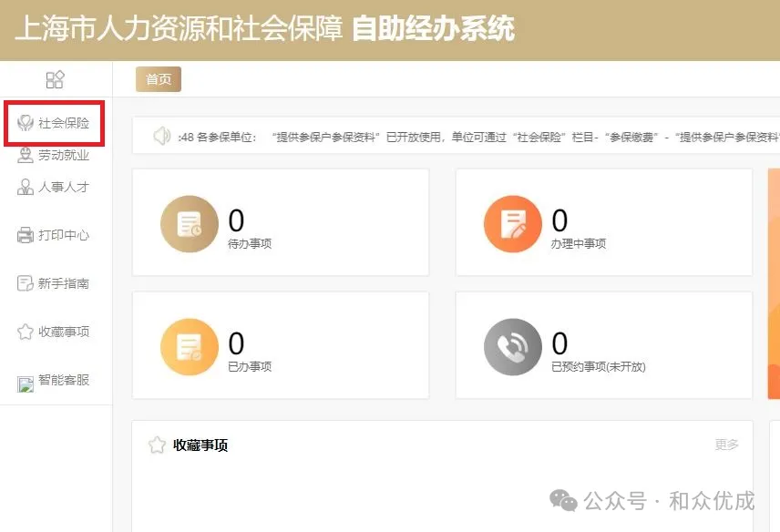
Task: Switch to the 首页 tab
Action: pos(157,79)
